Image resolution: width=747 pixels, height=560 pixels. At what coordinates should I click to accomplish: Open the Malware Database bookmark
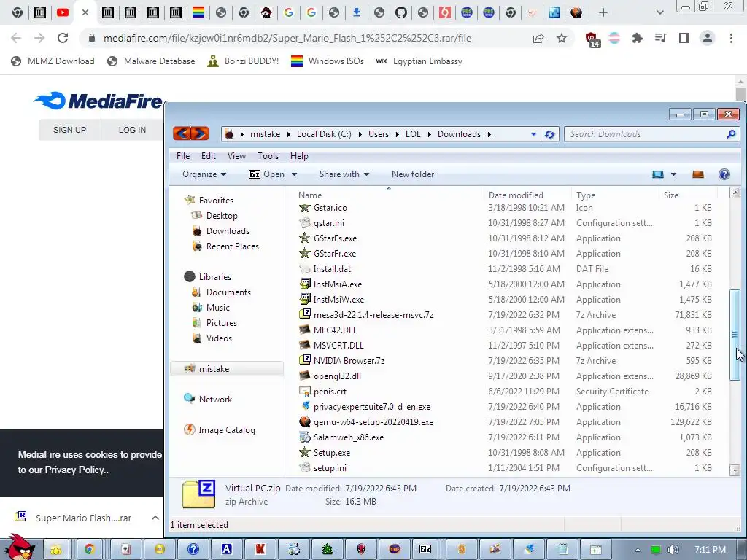coord(152,61)
